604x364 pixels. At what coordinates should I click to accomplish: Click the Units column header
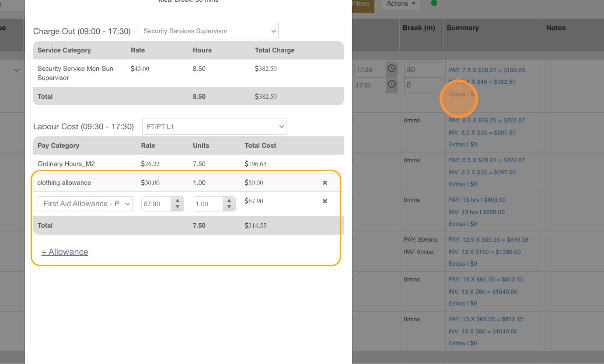pos(201,146)
